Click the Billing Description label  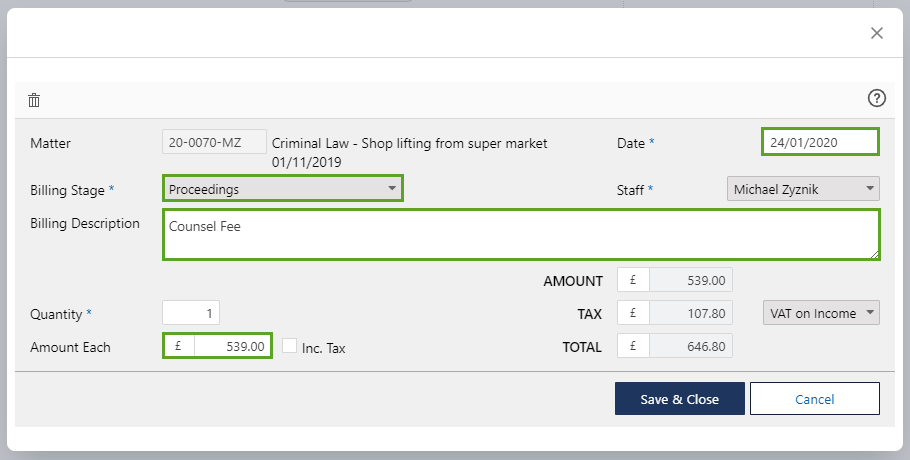pyautogui.click(x=85, y=223)
